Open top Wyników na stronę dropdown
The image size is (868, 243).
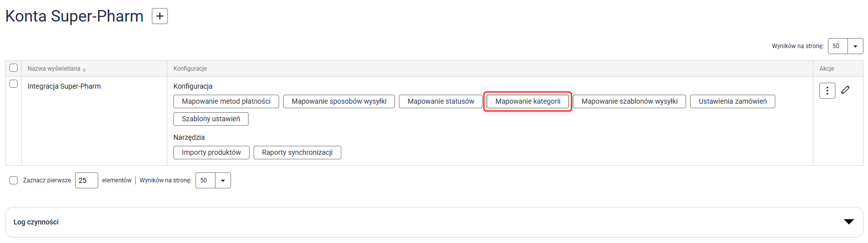click(x=855, y=46)
